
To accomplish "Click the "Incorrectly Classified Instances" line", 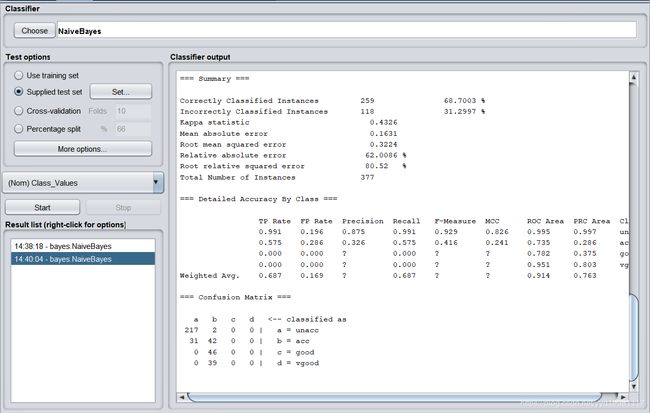I will click(332, 112).
